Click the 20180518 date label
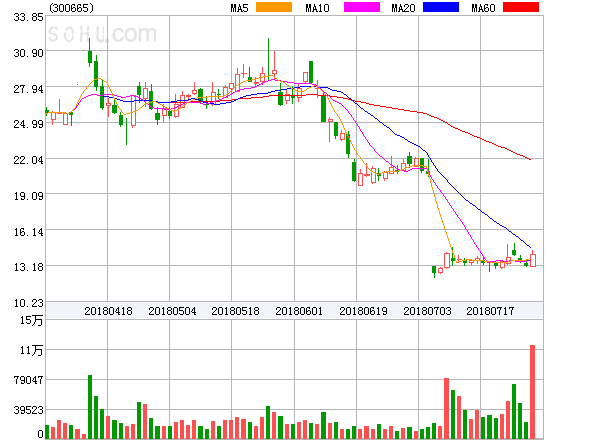The height and width of the screenshot is (440, 600). [235, 311]
